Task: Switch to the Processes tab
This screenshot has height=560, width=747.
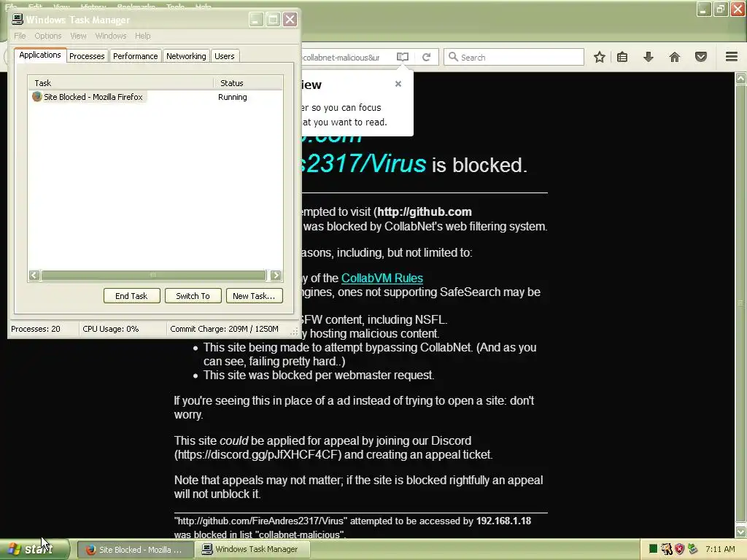Action: coord(87,55)
